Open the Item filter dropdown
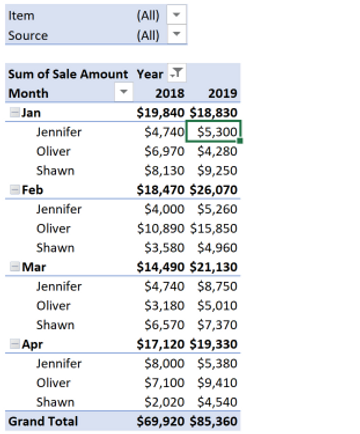This screenshot has width=360, height=434. pyautogui.click(x=176, y=15)
